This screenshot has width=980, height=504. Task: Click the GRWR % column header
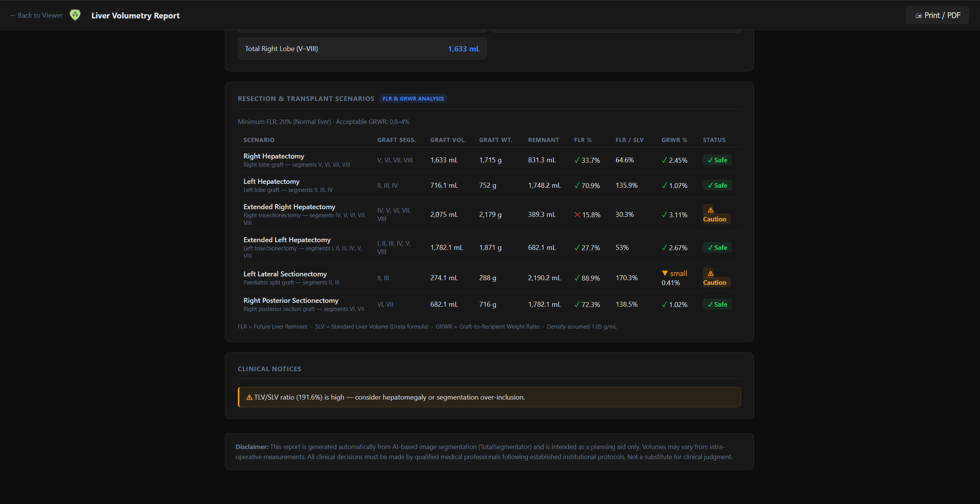(x=674, y=140)
